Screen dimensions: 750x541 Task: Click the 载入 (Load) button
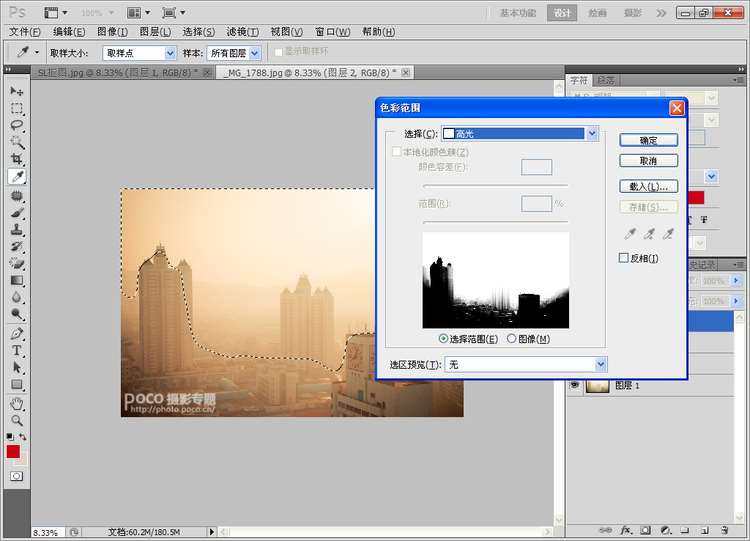(x=648, y=186)
